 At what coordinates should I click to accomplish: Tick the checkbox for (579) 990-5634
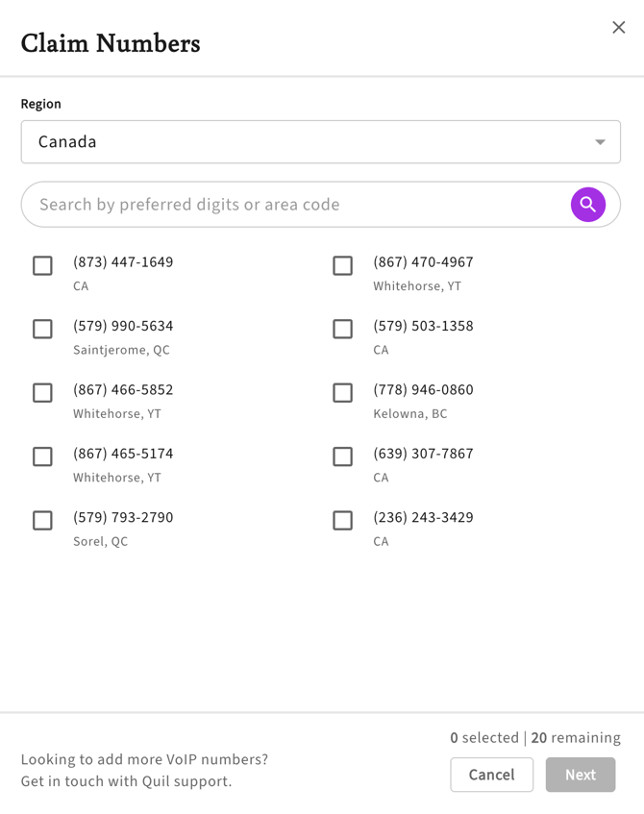42,329
